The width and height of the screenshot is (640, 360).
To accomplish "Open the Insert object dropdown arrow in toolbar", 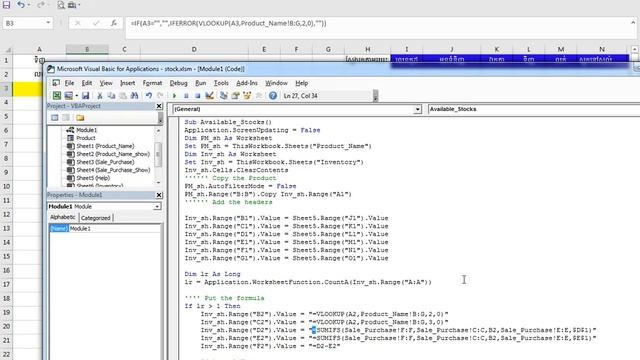I will pyautogui.click(x=77, y=96).
